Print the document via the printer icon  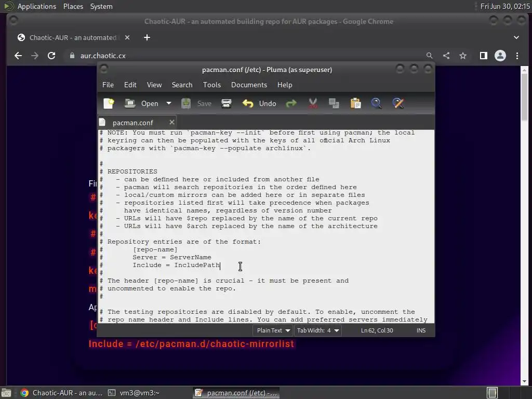click(227, 103)
